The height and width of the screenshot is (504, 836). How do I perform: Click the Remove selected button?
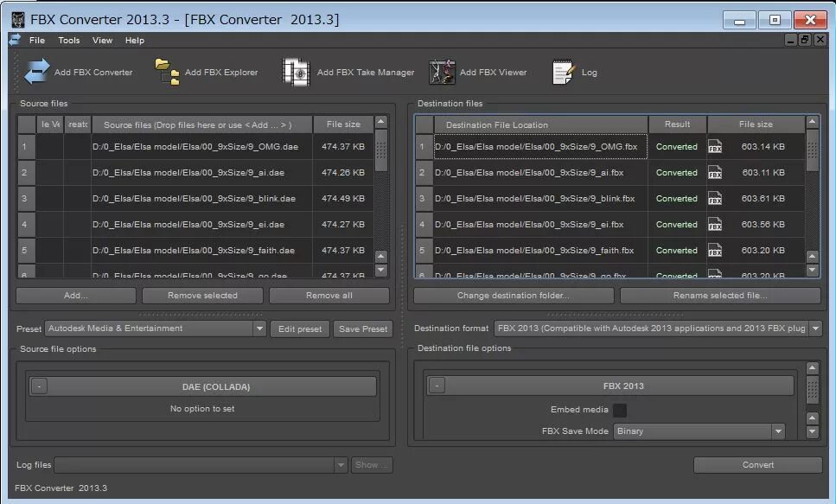202,296
